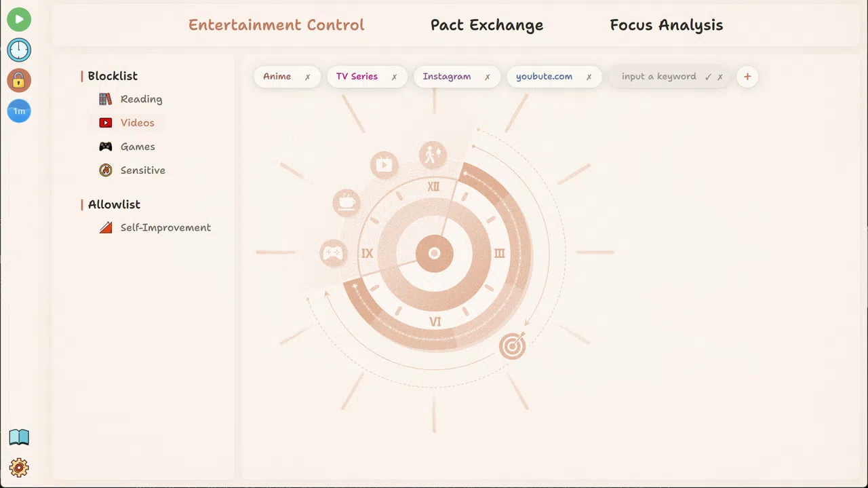The width and height of the screenshot is (868, 488).
Task: Click the XII numeral on the clock
Action: tap(434, 187)
